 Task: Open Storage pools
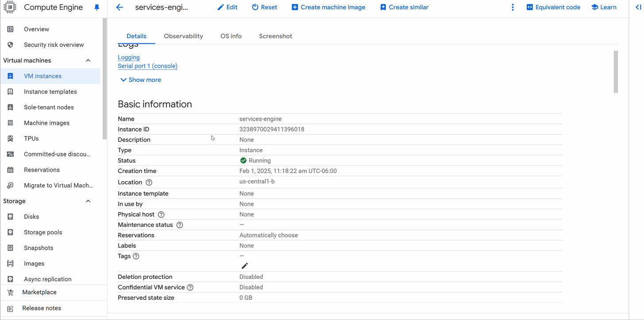click(x=43, y=232)
